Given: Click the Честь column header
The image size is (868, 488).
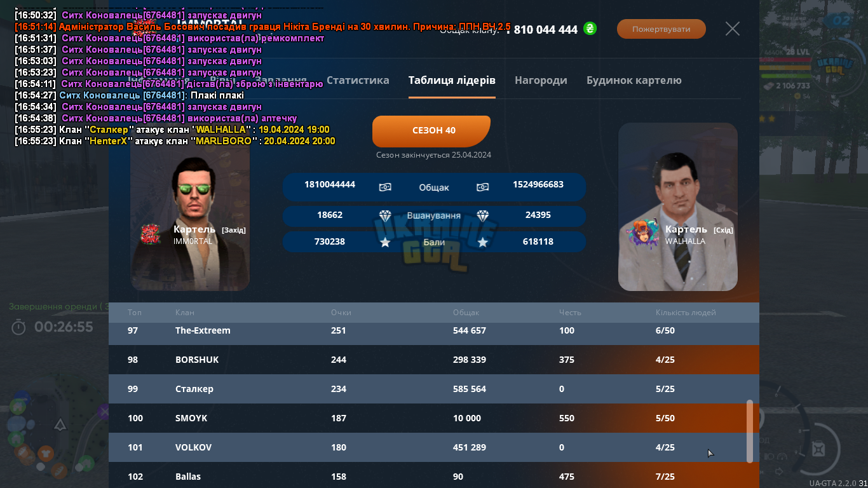Looking at the screenshot, I should tap(570, 313).
